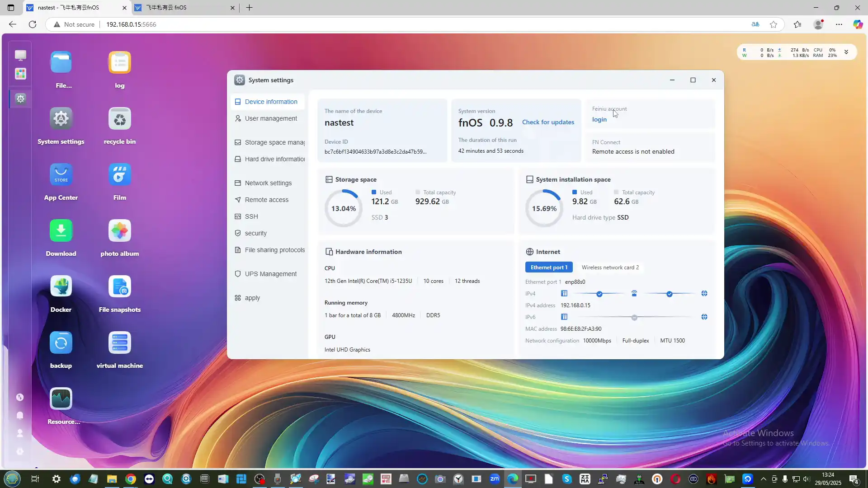Open the recycle bin icon
Screen dimensions: 868x488
(120, 119)
